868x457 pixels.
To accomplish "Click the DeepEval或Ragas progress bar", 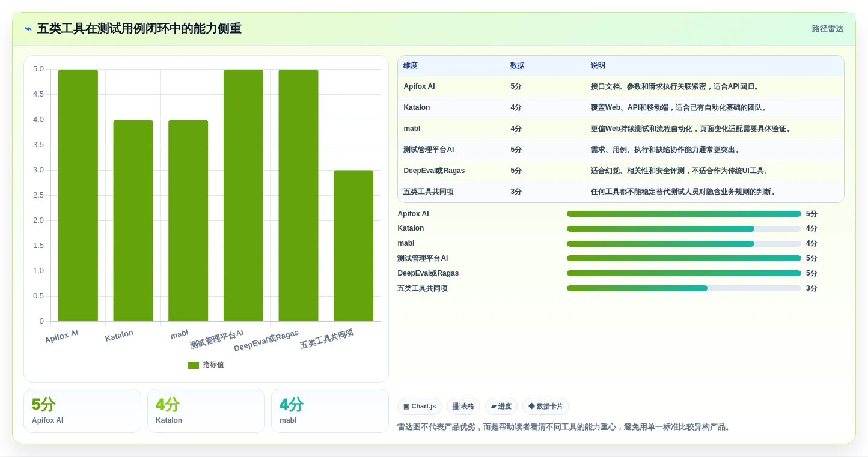I will (x=684, y=273).
